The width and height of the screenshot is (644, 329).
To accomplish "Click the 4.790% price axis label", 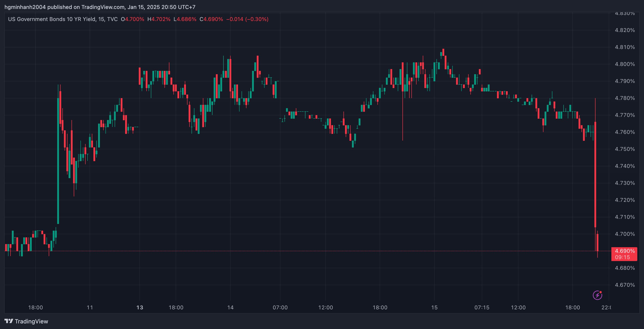I will point(625,81).
